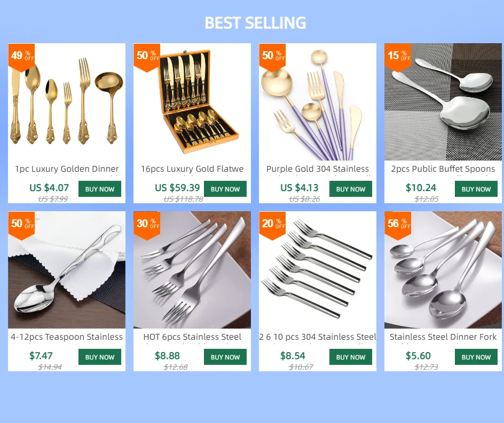Open the six stainless forks product image

pyautogui.click(x=318, y=270)
